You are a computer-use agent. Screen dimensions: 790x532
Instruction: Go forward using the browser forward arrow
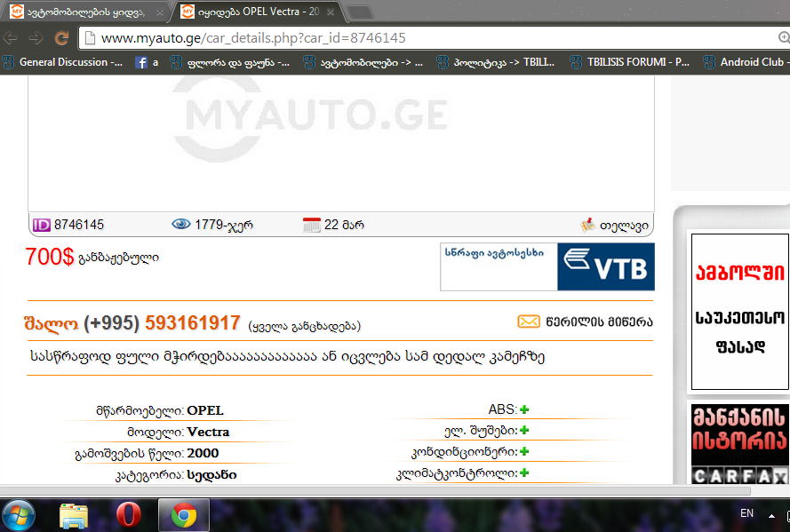click(x=36, y=38)
